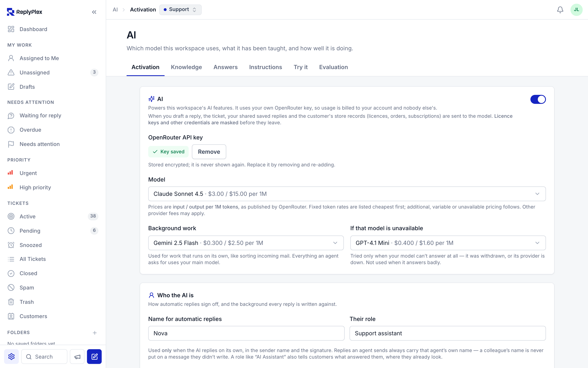Click the Spam blocked circle icon
The width and height of the screenshot is (588, 368).
coord(11,287)
